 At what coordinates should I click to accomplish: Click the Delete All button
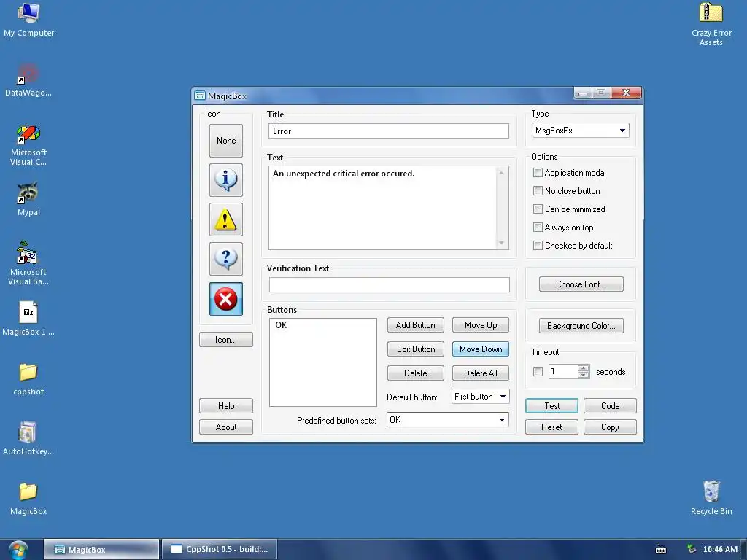(481, 373)
